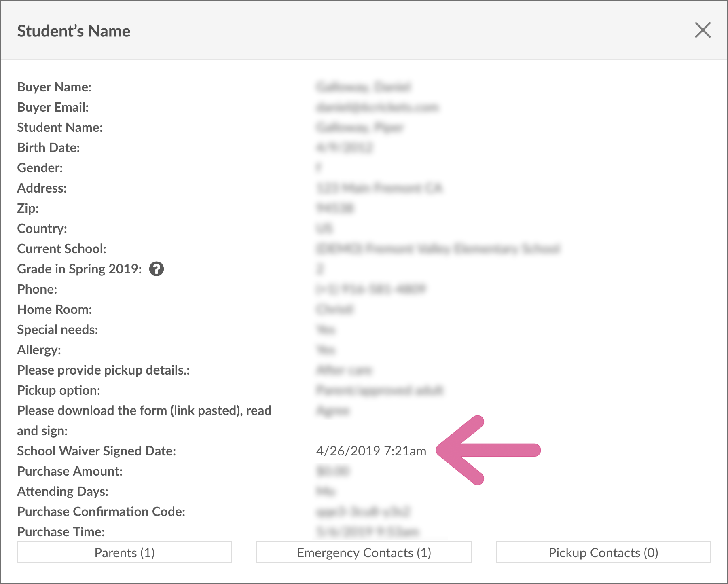The image size is (728, 584).
Task: Click the Pickup option label
Action: click(x=59, y=390)
